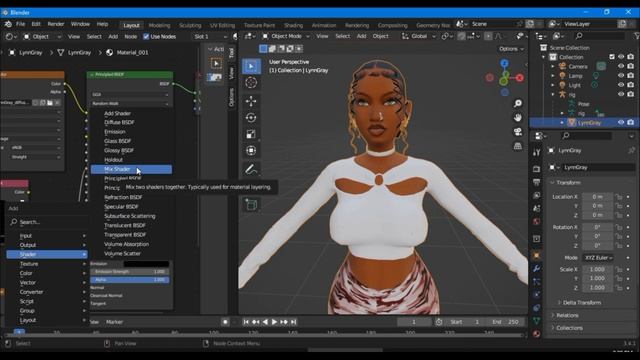Open the Material properties tab icon

[x=536, y=334]
